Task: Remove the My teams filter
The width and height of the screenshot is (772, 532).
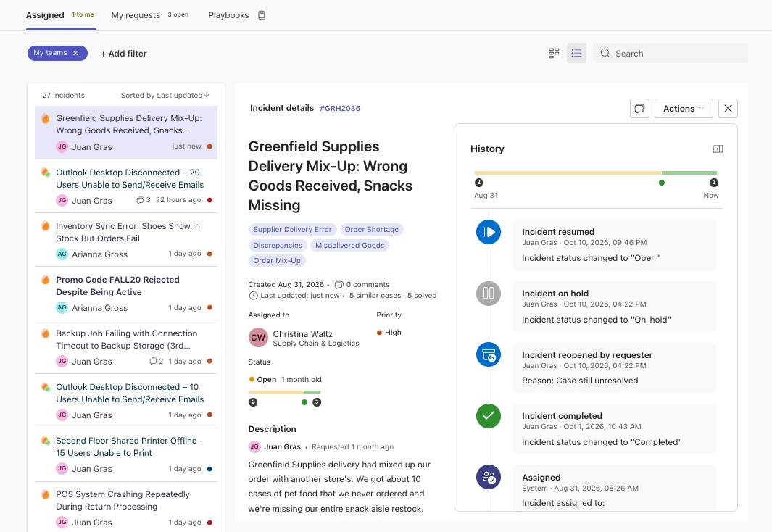Action: [x=75, y=53]
